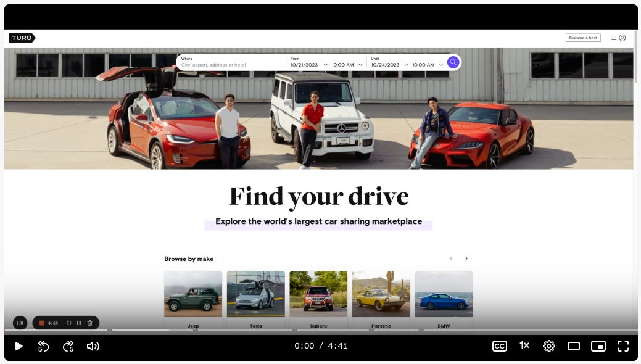Select the Turo logo
The image size is (641, 364).
[22, 38]
